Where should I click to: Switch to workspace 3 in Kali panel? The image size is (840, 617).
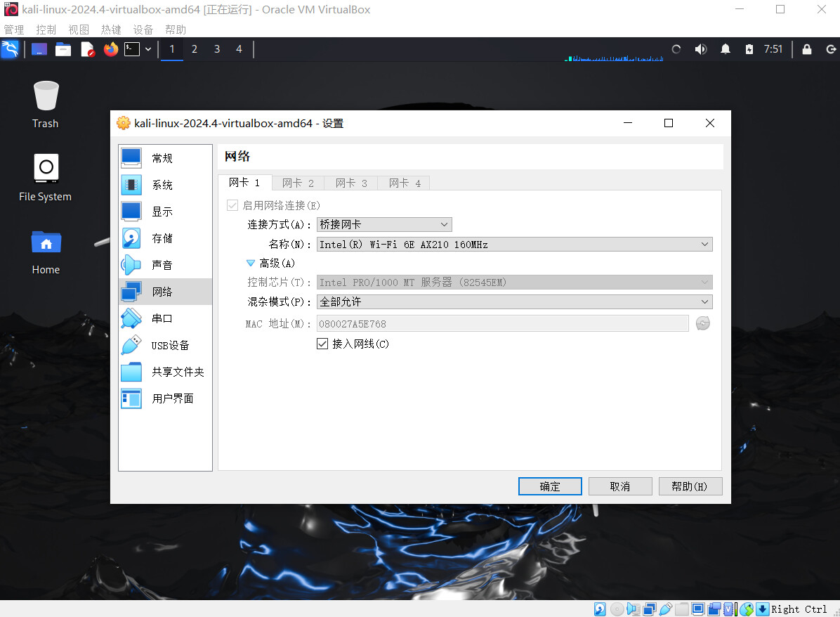click(x=217, y=49)
